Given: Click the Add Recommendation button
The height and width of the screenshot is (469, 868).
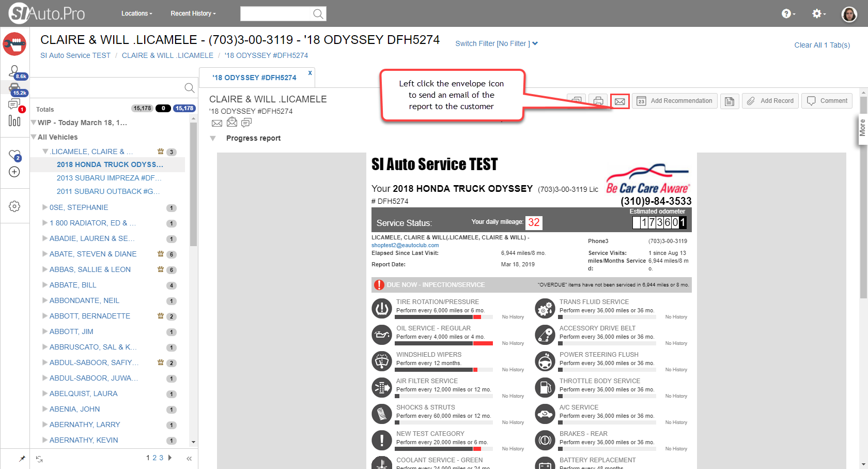Looking at the screenshot, I should tap(674, 101).
